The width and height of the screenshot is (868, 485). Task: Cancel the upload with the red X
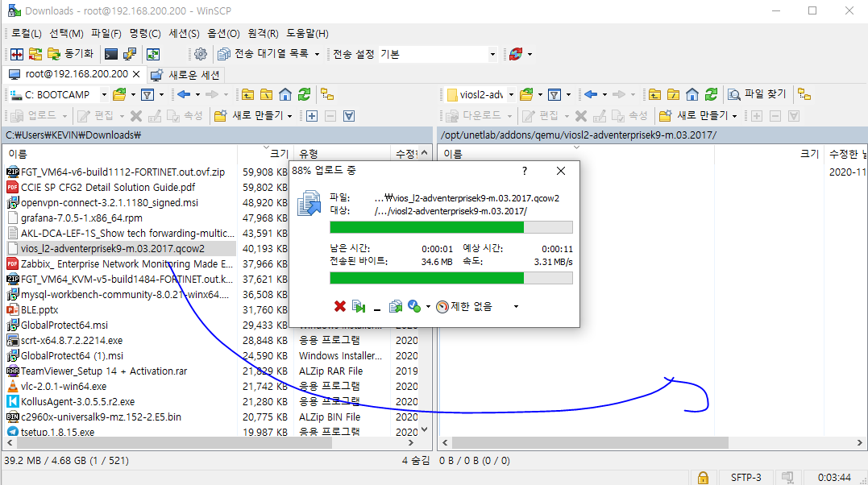(x=340, y=306)
